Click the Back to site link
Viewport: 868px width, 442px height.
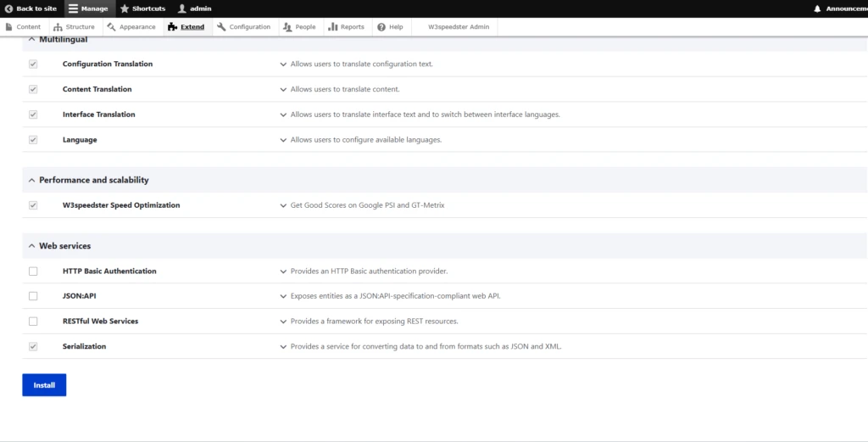[x=31, y=8]
